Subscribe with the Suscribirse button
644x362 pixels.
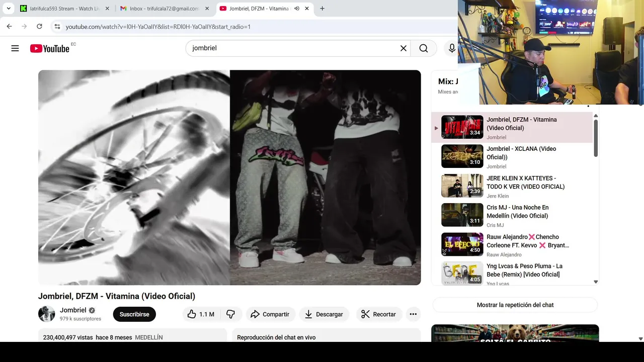tap(134, 314)
